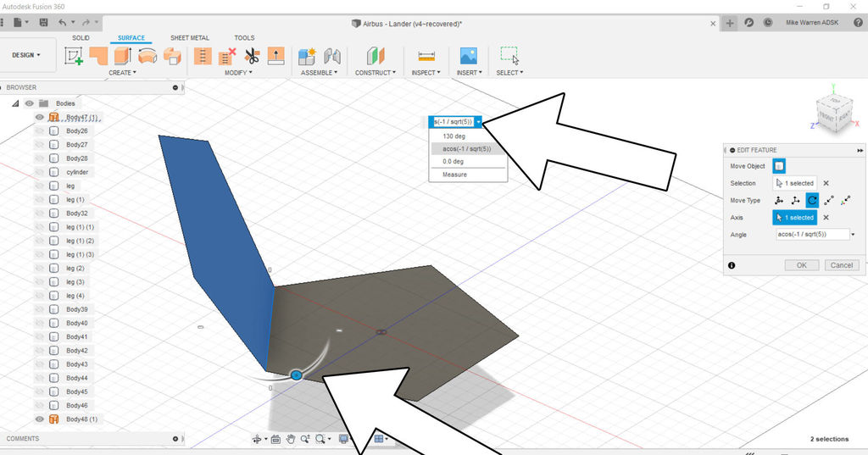Show leg (4) via its eye icon

pos(39,296)
